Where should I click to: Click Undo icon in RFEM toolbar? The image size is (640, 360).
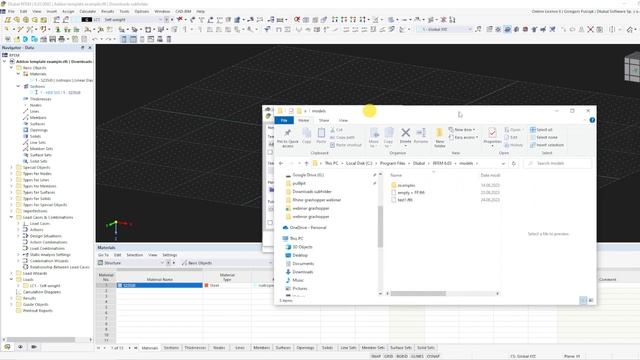[95, 39]
